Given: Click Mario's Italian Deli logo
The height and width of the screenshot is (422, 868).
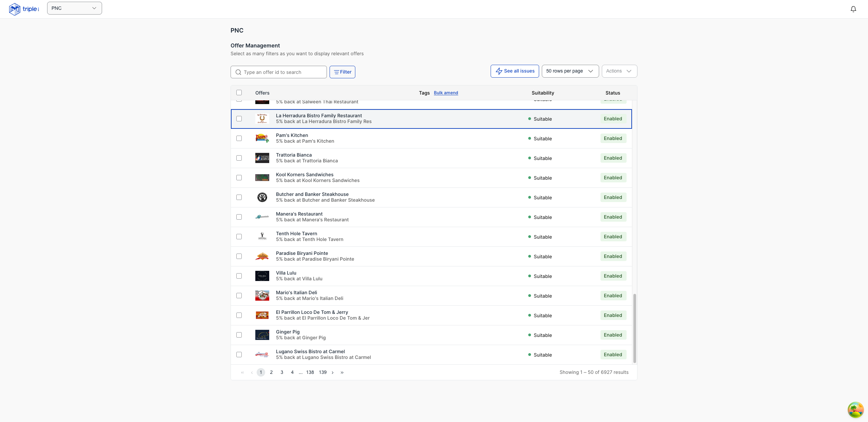Looking at the screenshot, I should (262, 296).
